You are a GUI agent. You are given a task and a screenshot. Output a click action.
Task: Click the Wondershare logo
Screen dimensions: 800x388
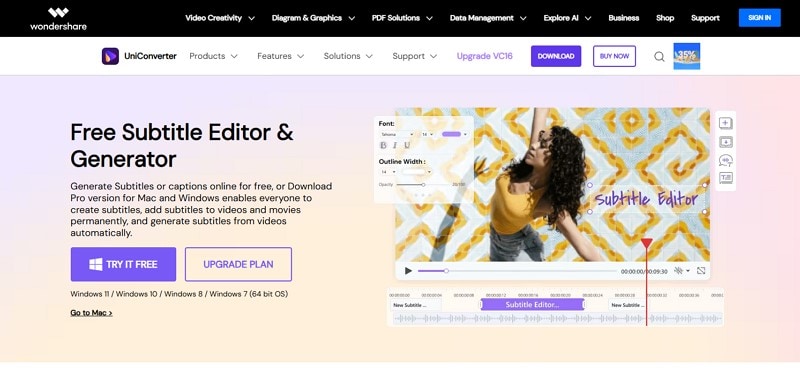(x=58, y=18)
